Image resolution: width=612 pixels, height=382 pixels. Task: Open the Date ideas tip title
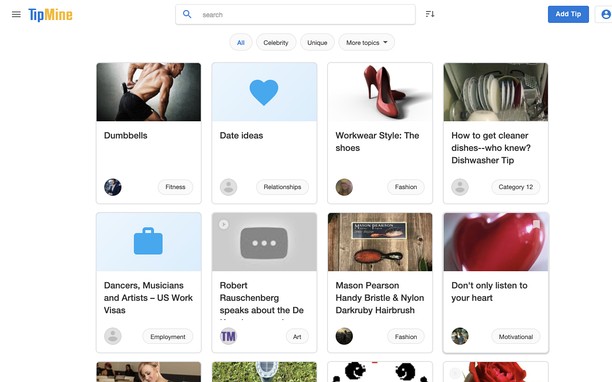[241, 135]
